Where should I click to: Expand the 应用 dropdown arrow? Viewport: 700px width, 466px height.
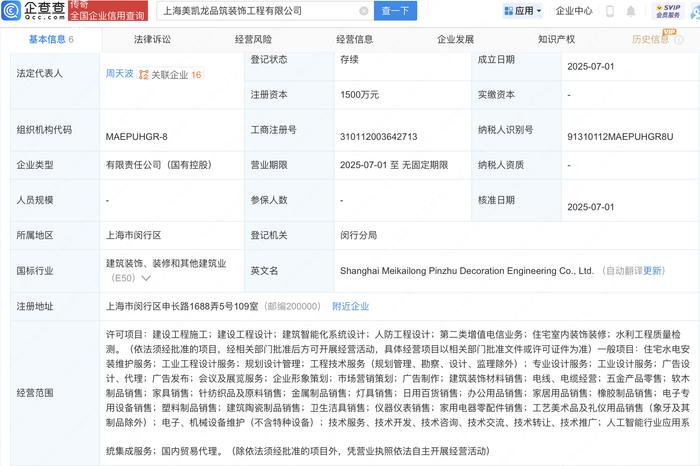pyautogui.click(x=539, y=11)
